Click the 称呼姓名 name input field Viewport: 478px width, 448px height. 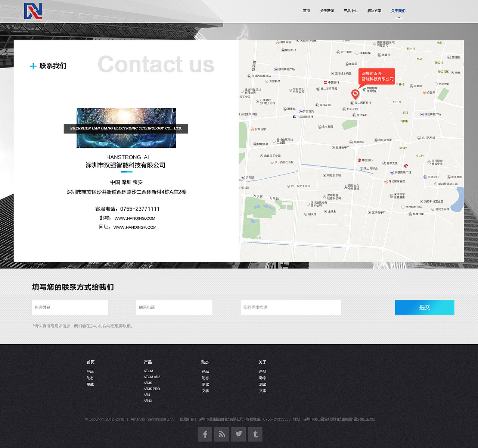coord(70,307)
